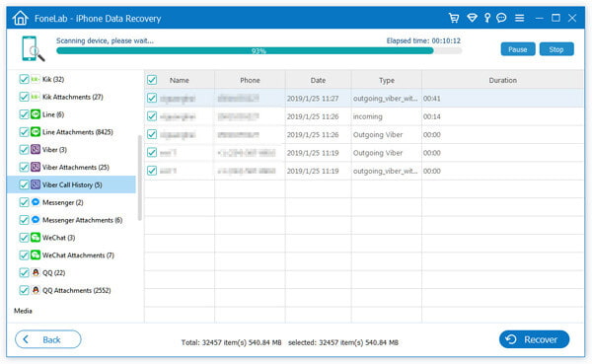Uncheck the Kik (32) checkbox
Viewport: 592px width, 364px height.
[24, 79]
